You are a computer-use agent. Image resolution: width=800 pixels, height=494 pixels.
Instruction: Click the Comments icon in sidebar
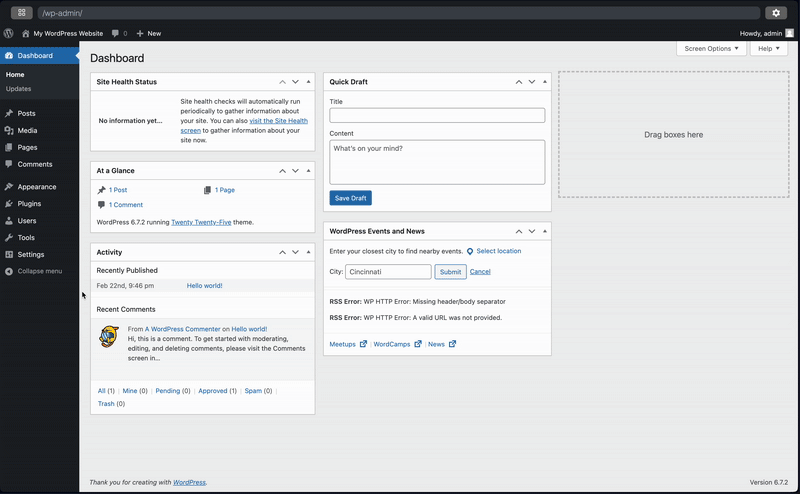click(x=9, y=164)
